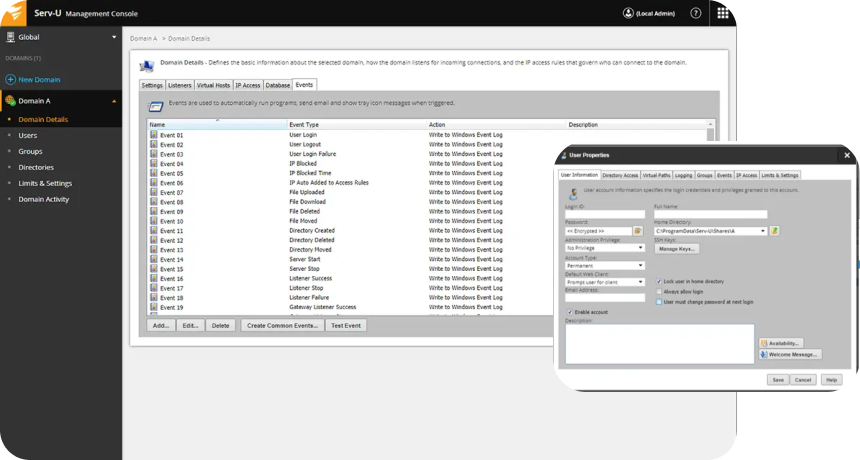Open Domain Activity in the sidebar
The width and height of the screenshot is (860, 460).
point(44,199)
